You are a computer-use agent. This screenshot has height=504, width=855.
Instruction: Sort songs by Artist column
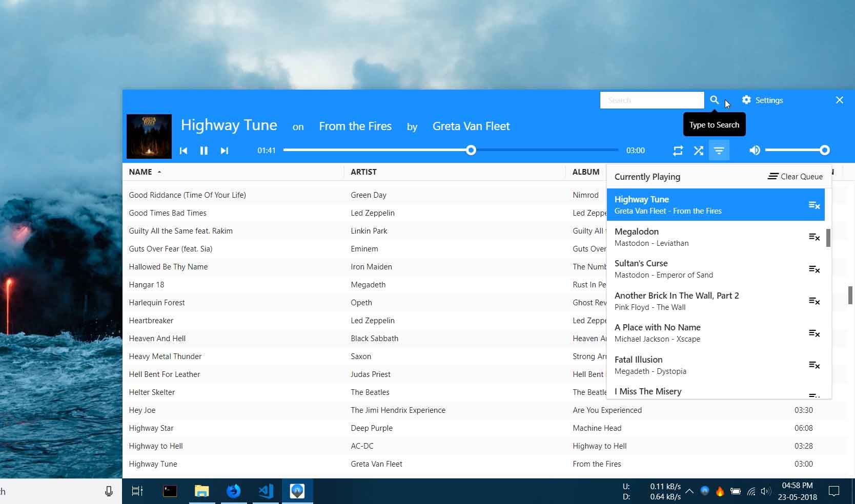tap(363, 172)
